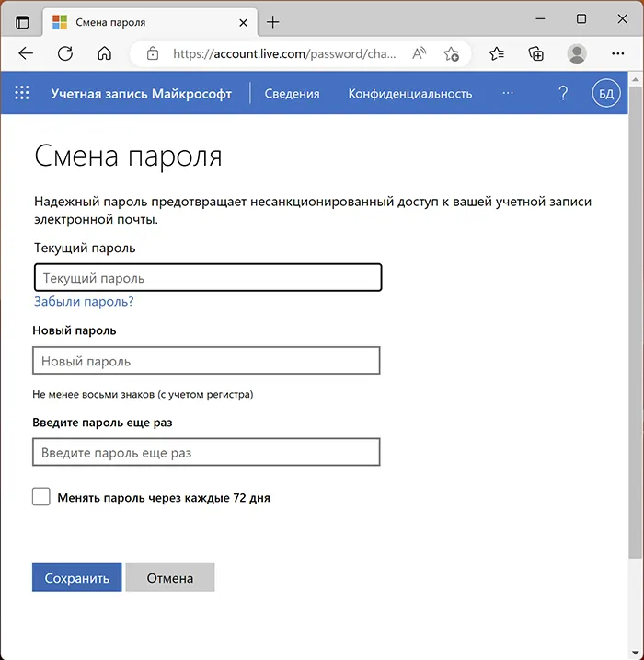Focus the Новый пароль field
The image size is (644, 660).
pyautogui.click(x=206, y=361)
